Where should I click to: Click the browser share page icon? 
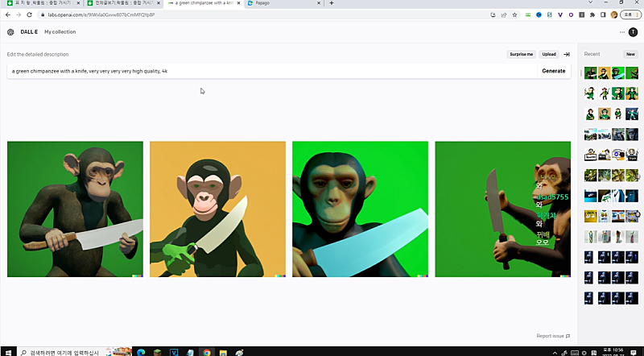504,14
